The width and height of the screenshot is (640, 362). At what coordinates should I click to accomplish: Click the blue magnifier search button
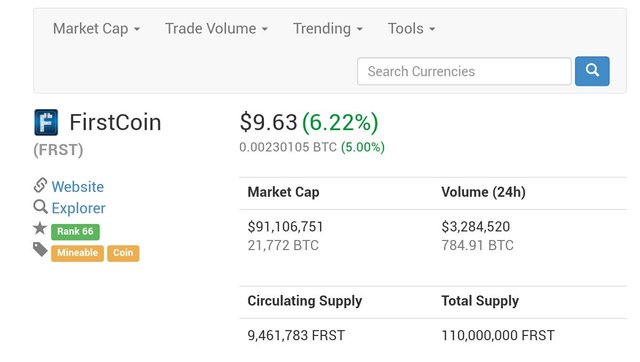tap(592, 71)
